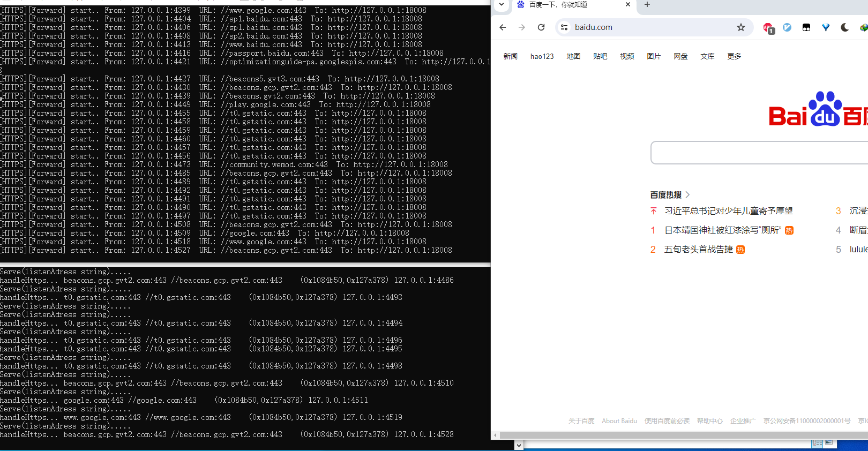Click the log line for //passport.baidu.com:443

point(222,53)
